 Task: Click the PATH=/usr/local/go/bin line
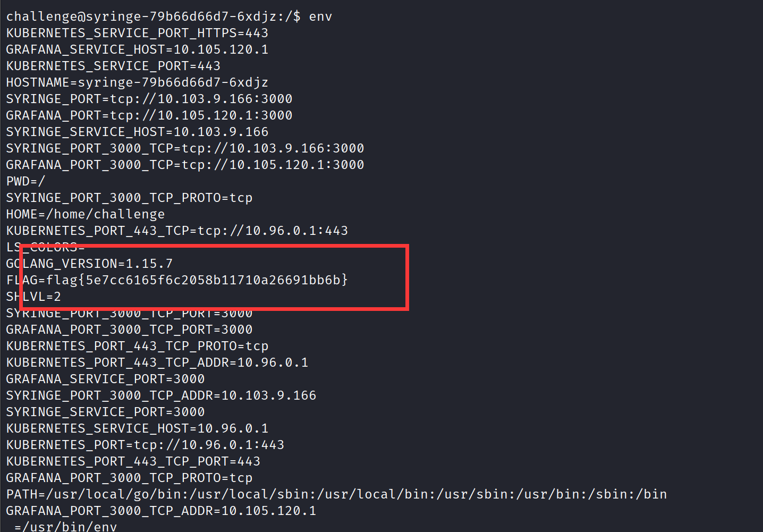(336, 494)
